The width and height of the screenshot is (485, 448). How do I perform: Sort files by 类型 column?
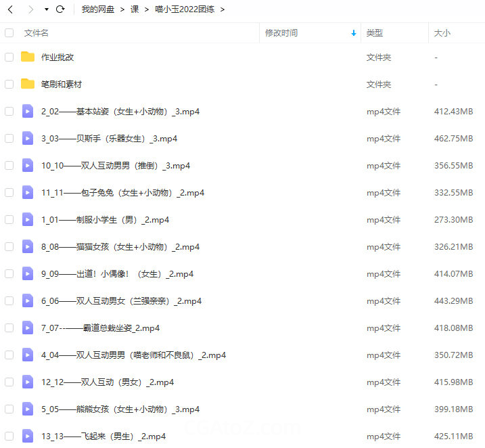tap(375, 32)
